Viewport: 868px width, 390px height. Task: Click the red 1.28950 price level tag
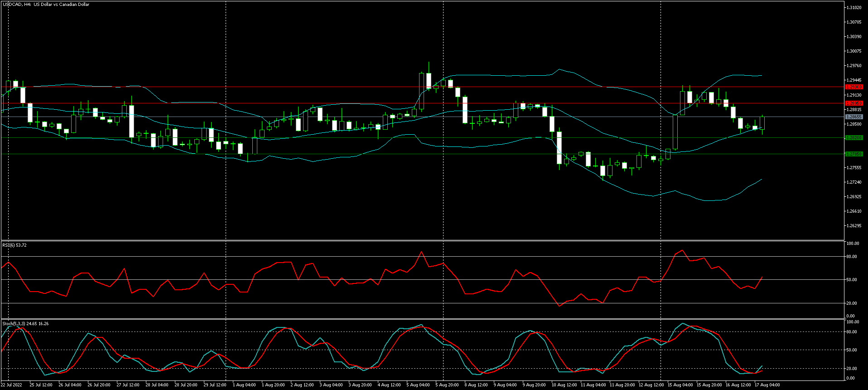[x=854, y=103]
